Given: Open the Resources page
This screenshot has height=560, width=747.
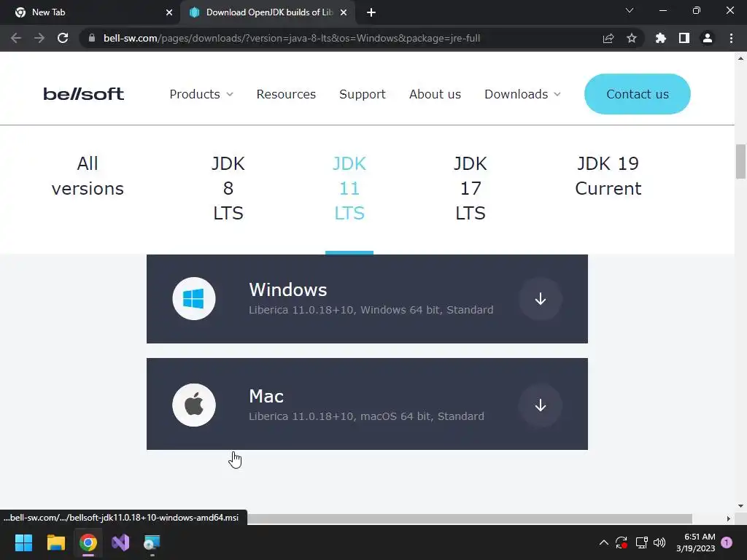Looking at the screenshot, I should (286, 94).
